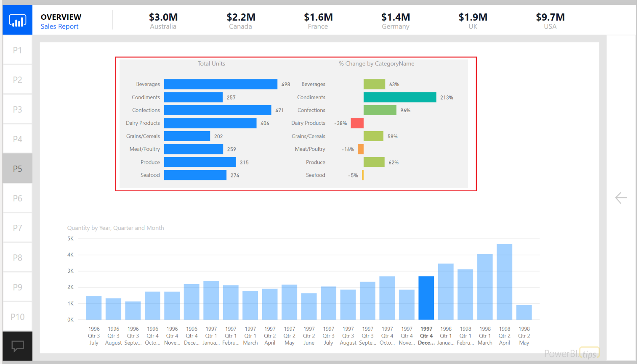Select the highlighted December 1997 column
641x364 pixels.
[426, 298]
